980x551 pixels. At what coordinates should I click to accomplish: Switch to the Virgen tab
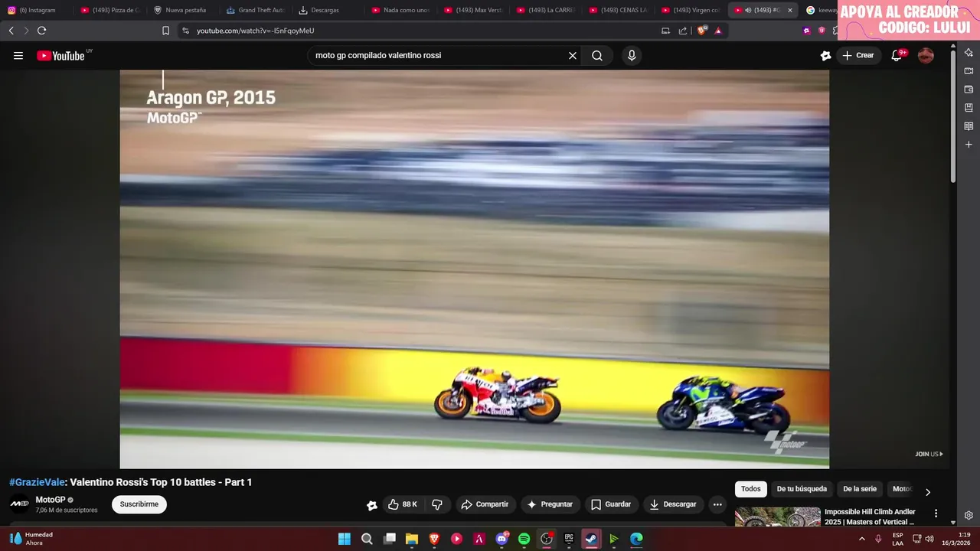691,10
